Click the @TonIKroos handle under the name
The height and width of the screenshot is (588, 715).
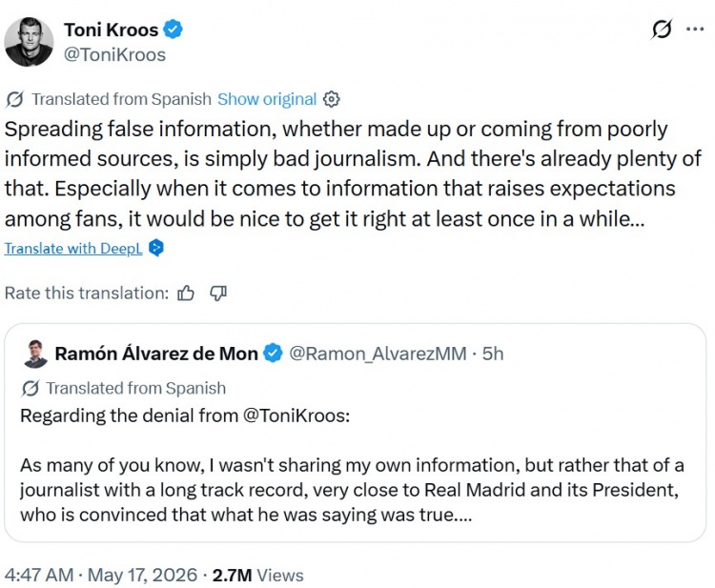pos(115,54)
